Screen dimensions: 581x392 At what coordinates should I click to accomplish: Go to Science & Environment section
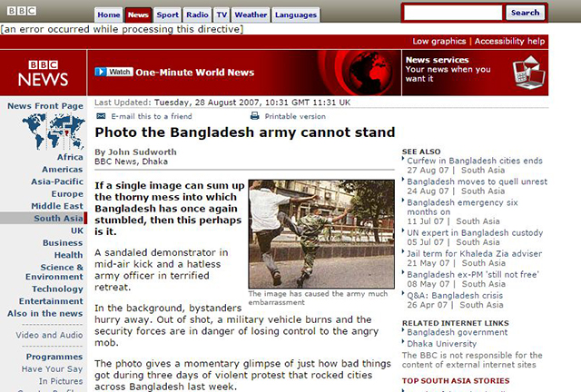coord(54,272)
